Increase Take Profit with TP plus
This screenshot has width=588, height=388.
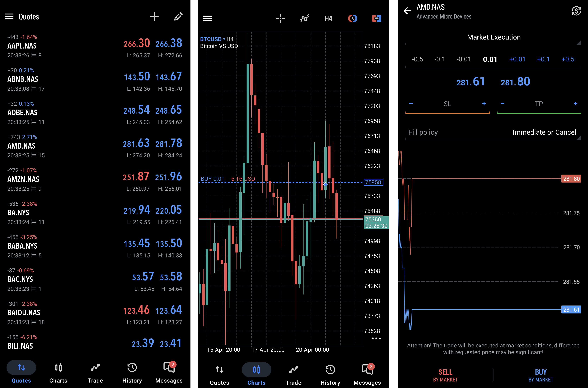[575, 104]
